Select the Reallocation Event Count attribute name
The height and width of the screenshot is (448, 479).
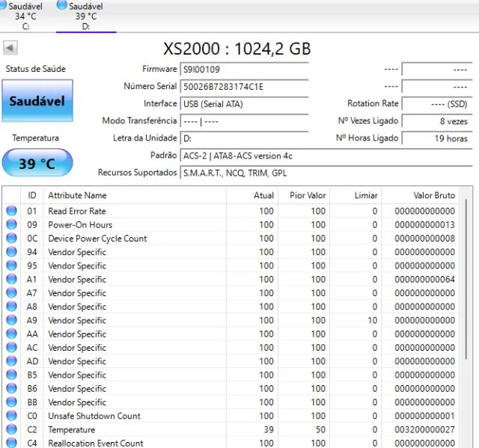[96, 443]
